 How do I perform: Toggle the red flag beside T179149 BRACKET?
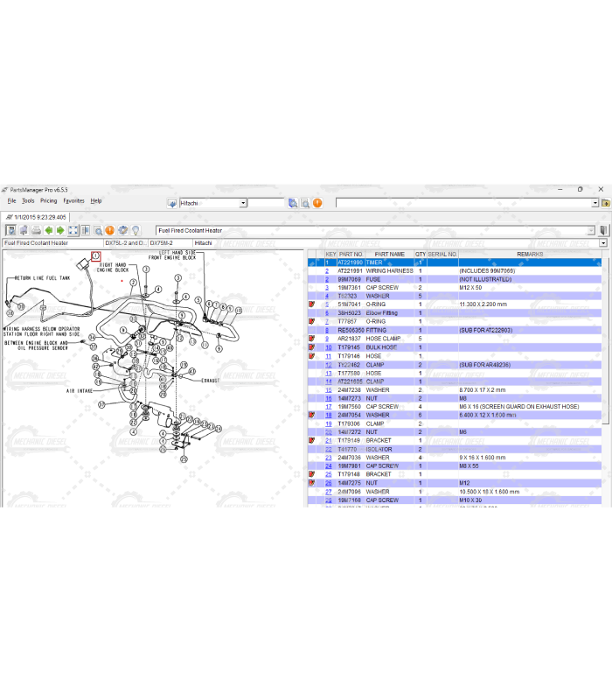pyautogui.click(x=312, y=440)
